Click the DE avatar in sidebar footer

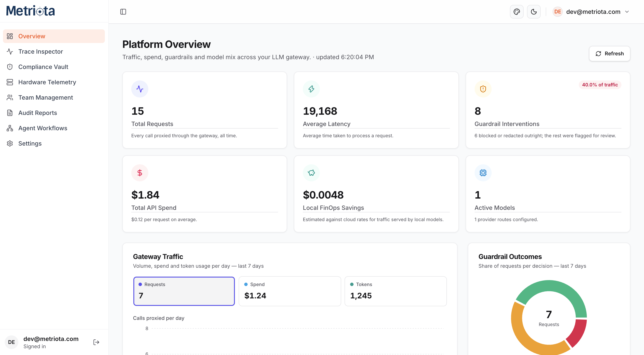(x=12, y=342)
